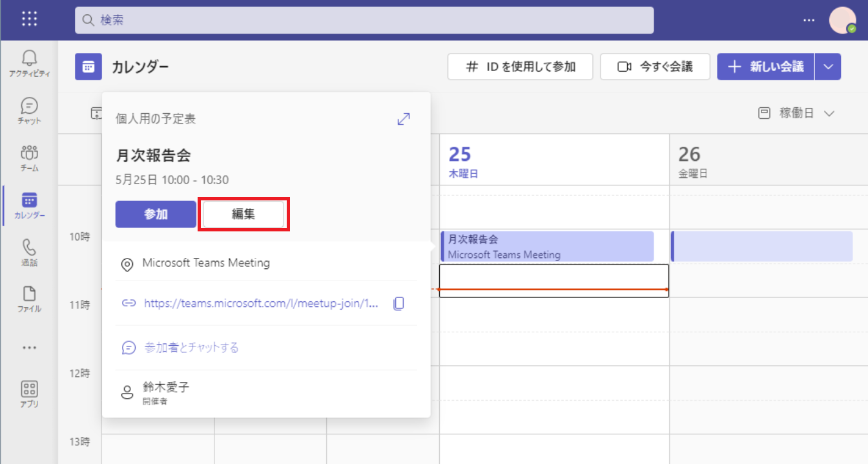The height and width of the screenshot is (466, 868).
Task: Open the Teams meeting join link
Action: 261,303
